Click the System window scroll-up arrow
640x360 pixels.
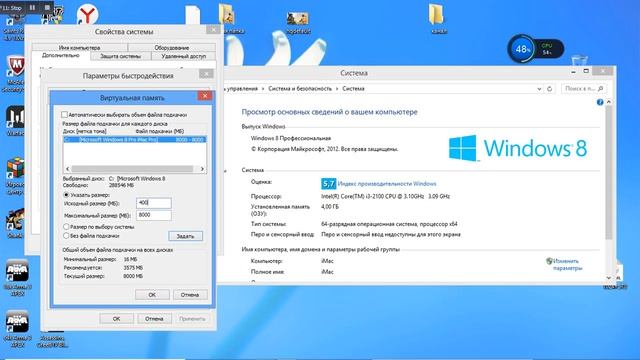coord(609,102)
